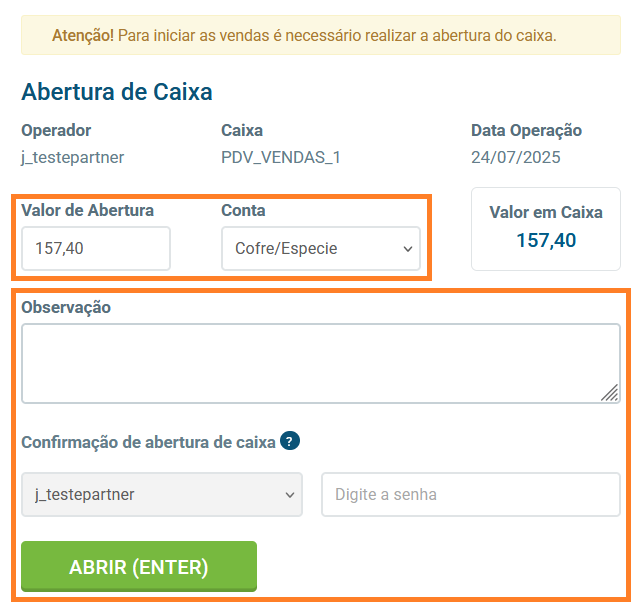Click the yellow Atenção warning banner
Image resolution: width=642 pixels, height=615 pixels.
click(x=320, y=35)
